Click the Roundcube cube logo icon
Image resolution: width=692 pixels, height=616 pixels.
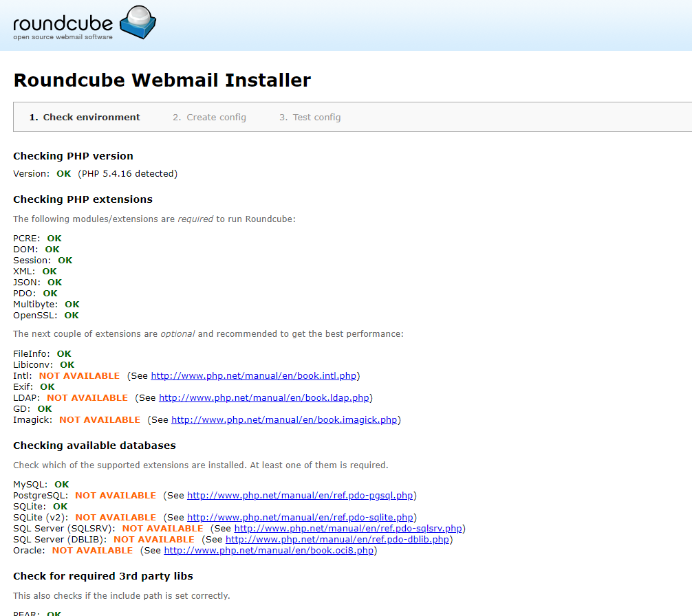138,23
